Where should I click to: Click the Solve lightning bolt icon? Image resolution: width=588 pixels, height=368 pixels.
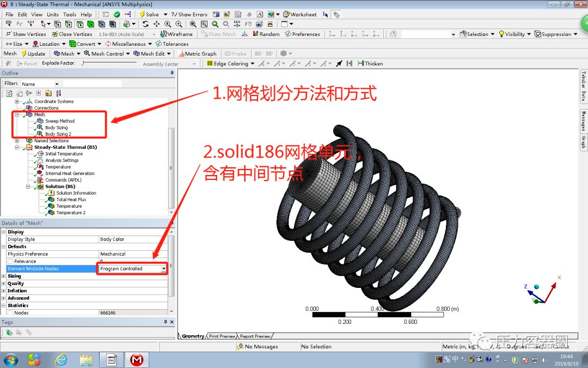tap(143, 14)
